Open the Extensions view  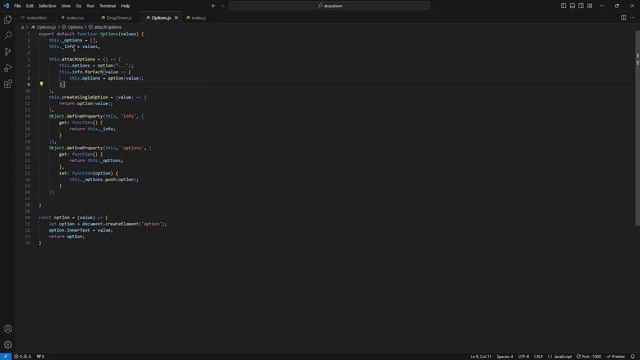(8, 84)
